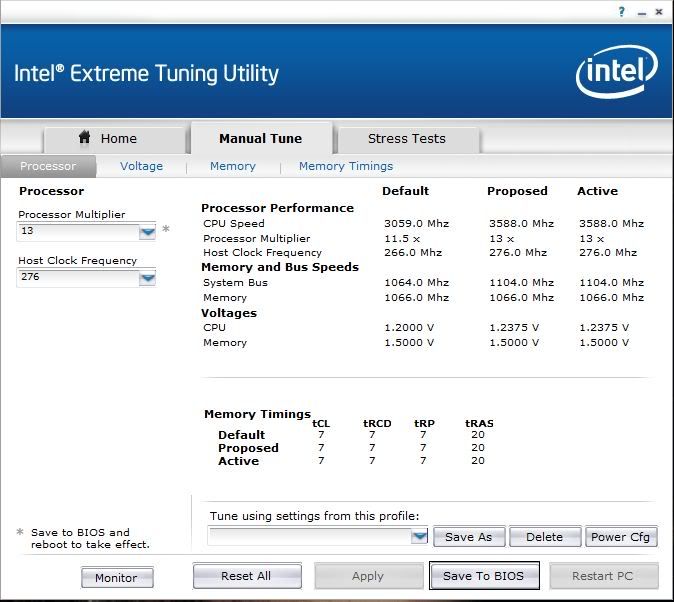The height and width of the screenshot is (602, 674).
Task: Open the Monitor window
Action: click(x=116, y=577)
